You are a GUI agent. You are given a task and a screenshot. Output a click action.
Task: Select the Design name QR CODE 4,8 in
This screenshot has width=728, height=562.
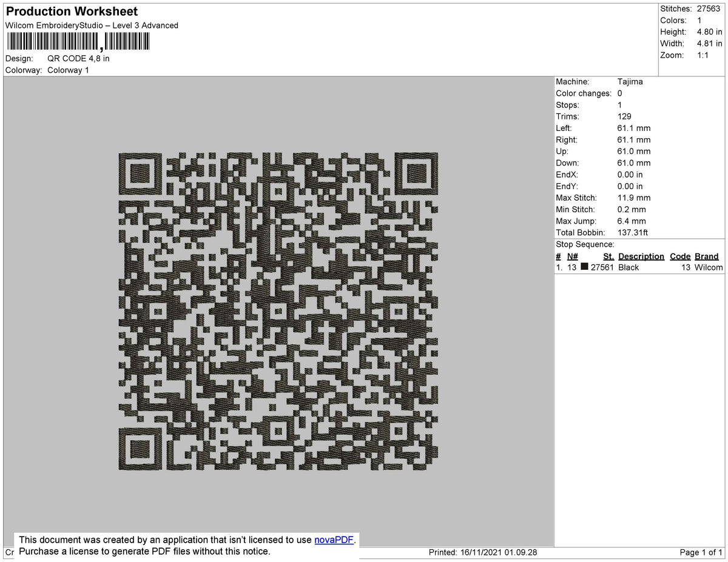tap(78, 58)
